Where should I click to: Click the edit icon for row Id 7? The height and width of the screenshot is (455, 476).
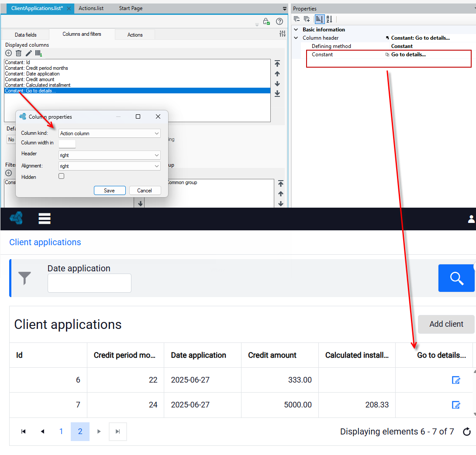[456, 405]
